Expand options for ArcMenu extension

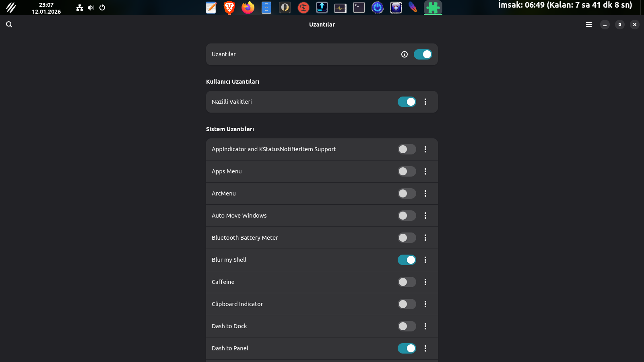coord(425,193)
